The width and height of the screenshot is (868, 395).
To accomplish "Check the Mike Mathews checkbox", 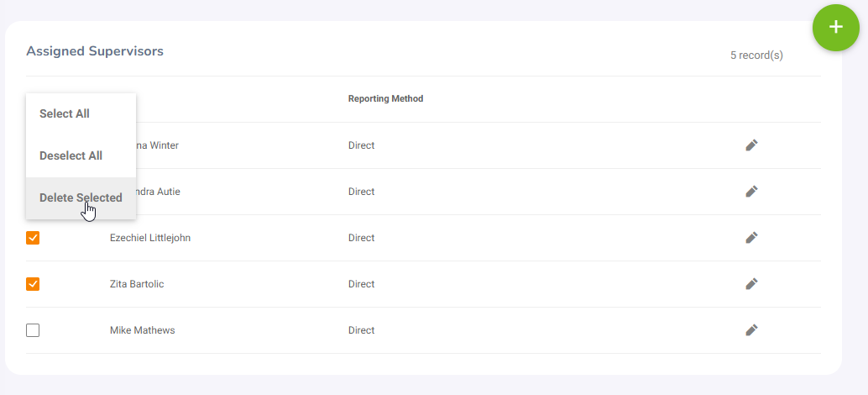I will (x=33, y=330).
